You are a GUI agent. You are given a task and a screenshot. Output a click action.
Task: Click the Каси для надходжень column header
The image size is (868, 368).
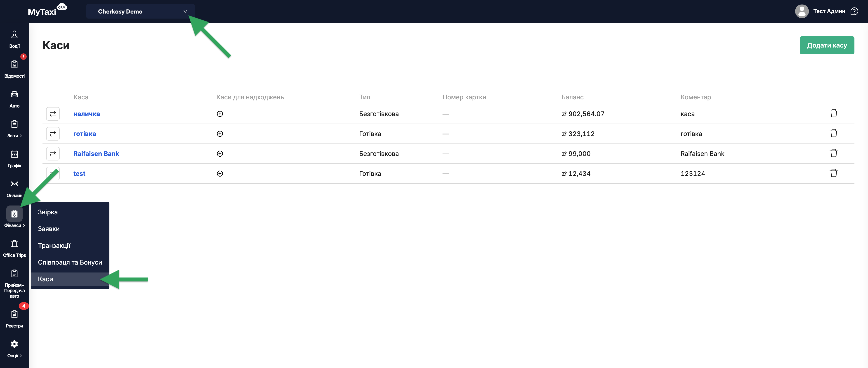250,97
